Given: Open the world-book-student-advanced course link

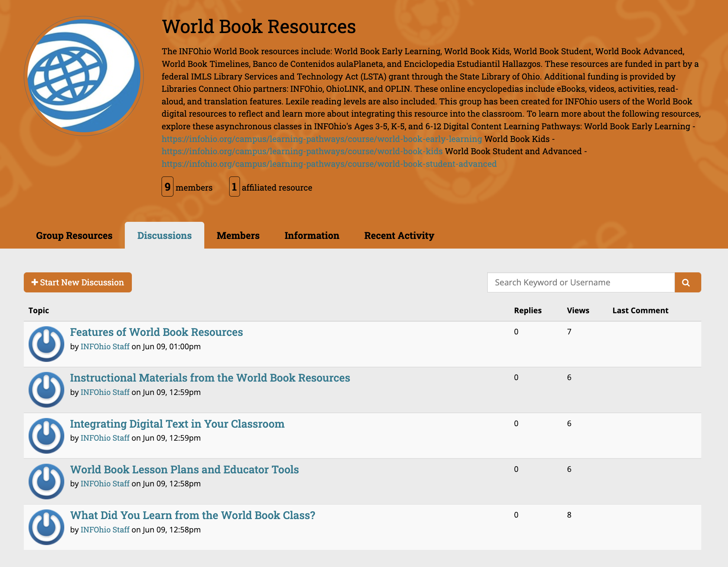Looking at the screenshot, I should coord(329,164).
